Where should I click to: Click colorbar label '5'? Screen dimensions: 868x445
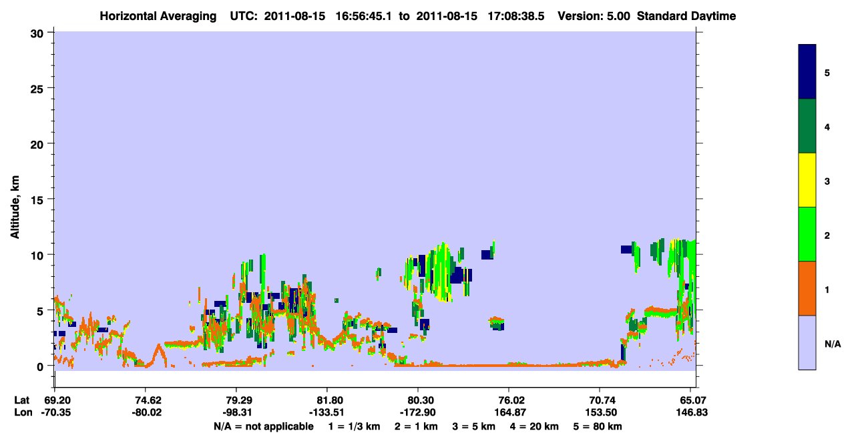(x=827, y=73)
